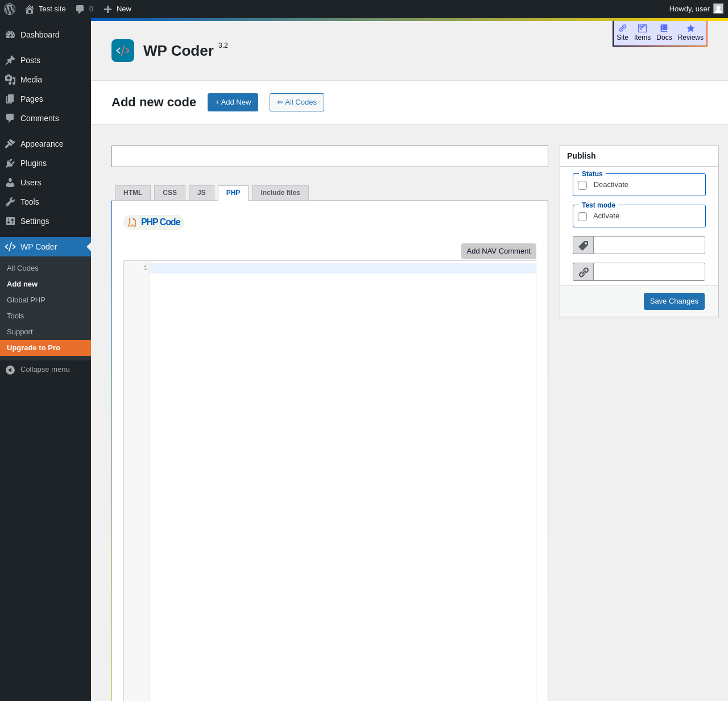Click the Plugins plug icon
This screenshot has width=728, height=701.
[x=10, y=163]
